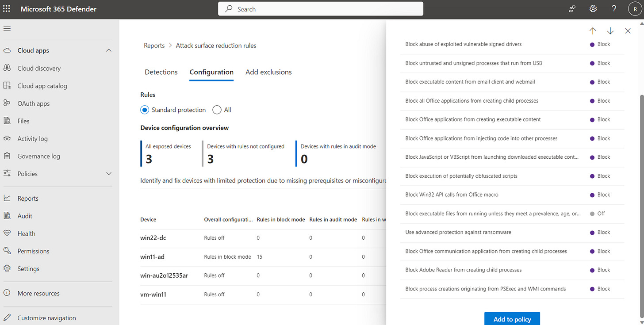Collapse the Cloud apps section chevron
Image resolution: width=644 pixels, height=325 pixels.
coord(109,50)
